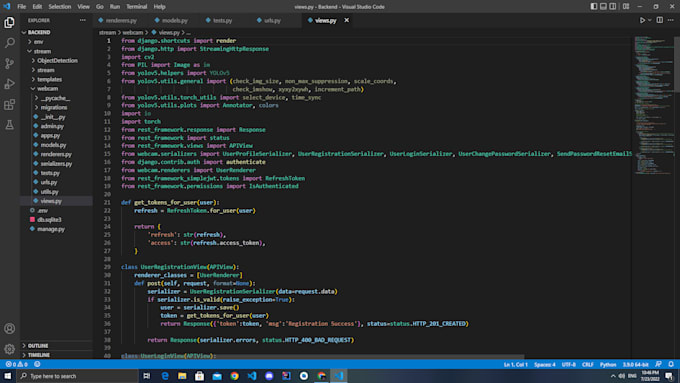Viewport: 680px width, 383px height.
Task: Open the Accounts icon in activity bar
Action: point(9,328)
